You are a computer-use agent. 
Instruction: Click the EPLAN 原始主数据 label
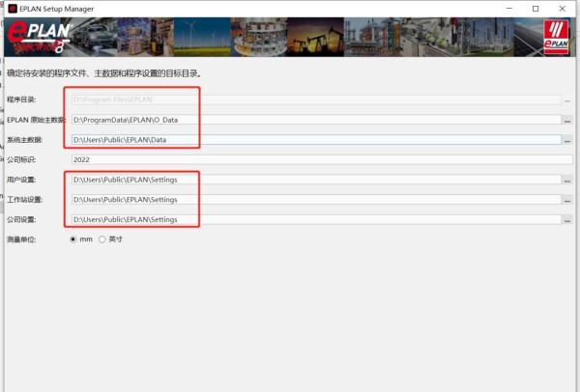[37, 120]
